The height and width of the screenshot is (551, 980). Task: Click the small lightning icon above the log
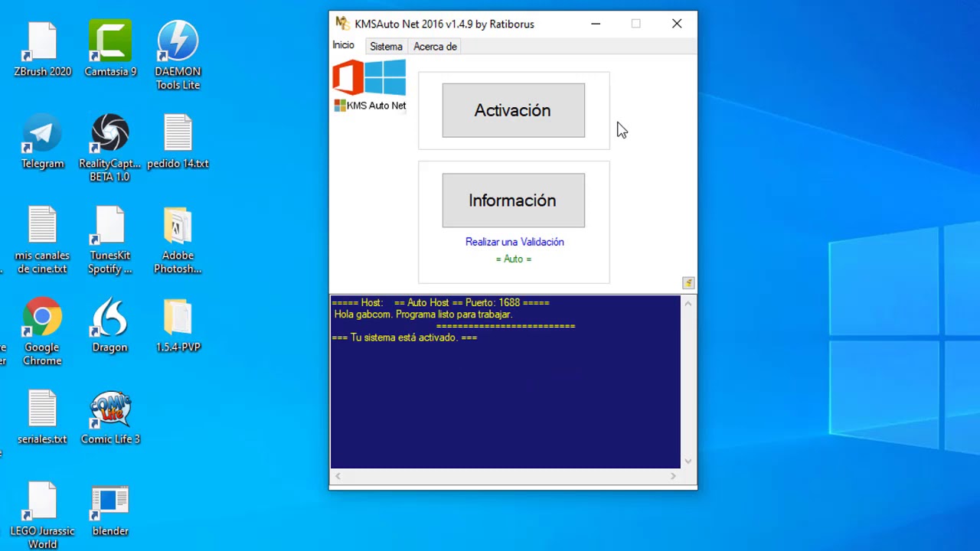(688, 283)
